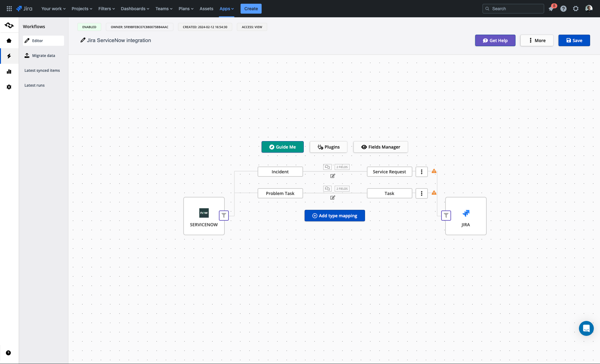This screenshot has height=364, width=600.
Task: Select the Workflows lightning icon in sidebar
Action: (x=9, y=56)
